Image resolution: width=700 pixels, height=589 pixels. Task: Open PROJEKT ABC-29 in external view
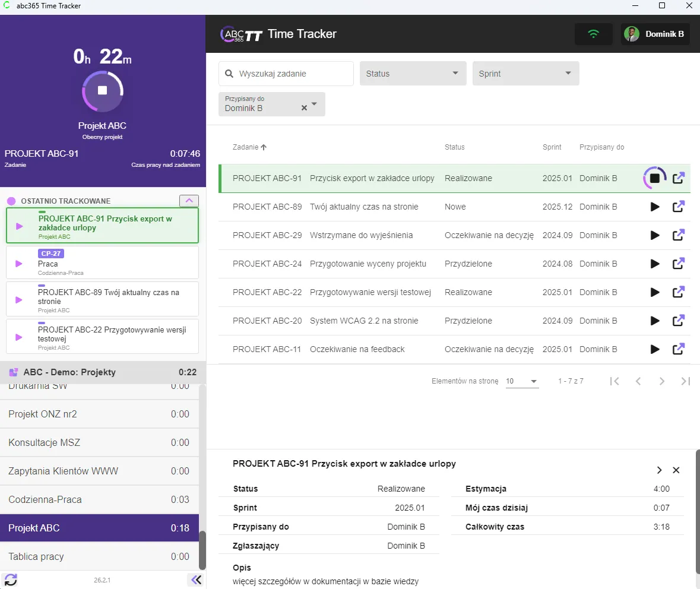pos(678,235)
